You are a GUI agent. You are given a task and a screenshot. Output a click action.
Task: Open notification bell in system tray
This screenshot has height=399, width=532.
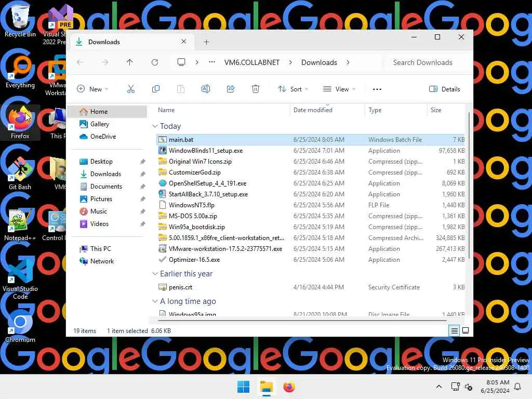518,387
